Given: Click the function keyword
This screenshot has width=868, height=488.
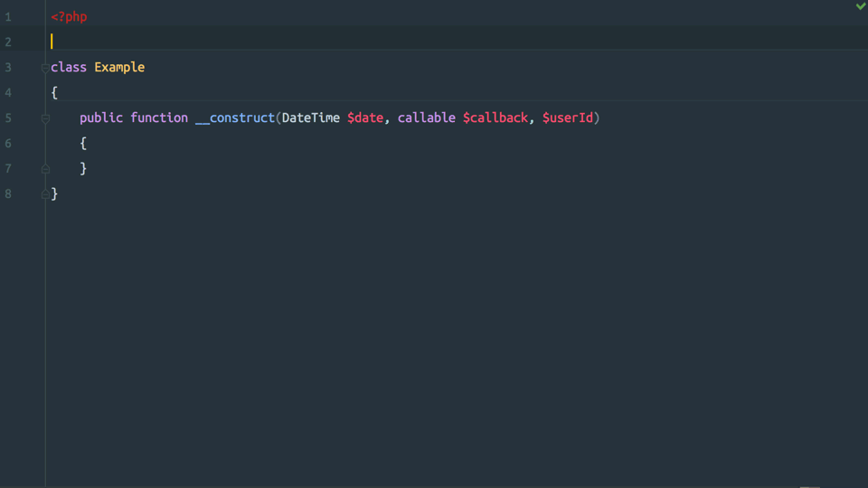Looking at the screenshot, I should 159,117.
